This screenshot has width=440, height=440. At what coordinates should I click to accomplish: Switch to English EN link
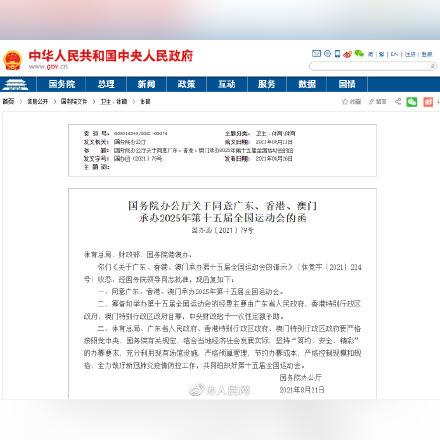pos(394,54)
